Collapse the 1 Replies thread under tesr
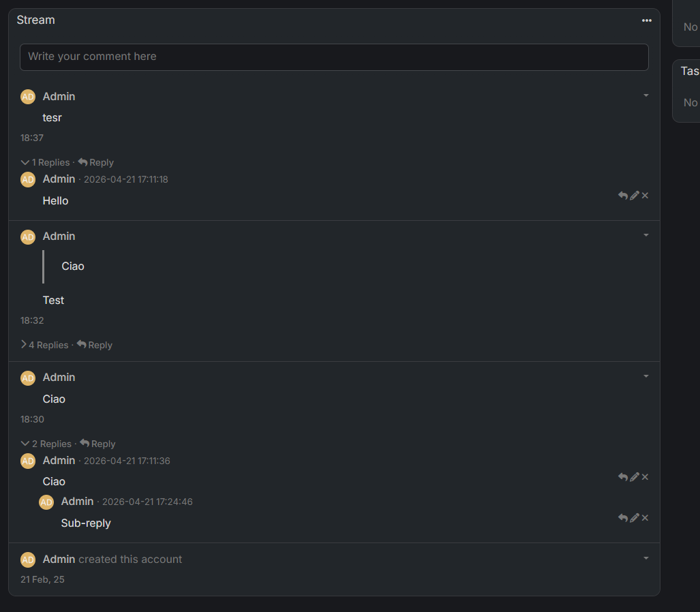The width and height of the screenshot is (700, 612). (45, 162)
